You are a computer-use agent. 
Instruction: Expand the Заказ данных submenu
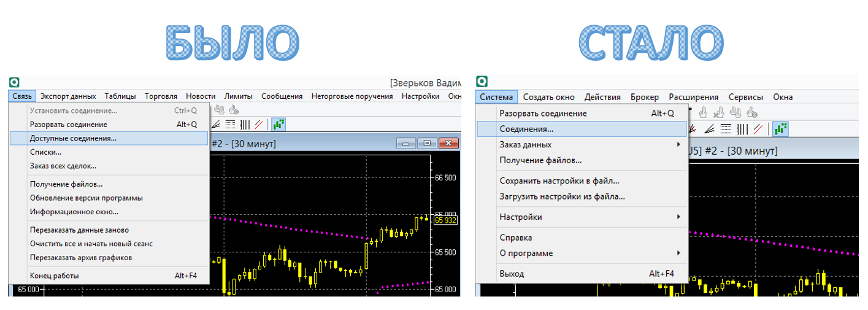582,145
